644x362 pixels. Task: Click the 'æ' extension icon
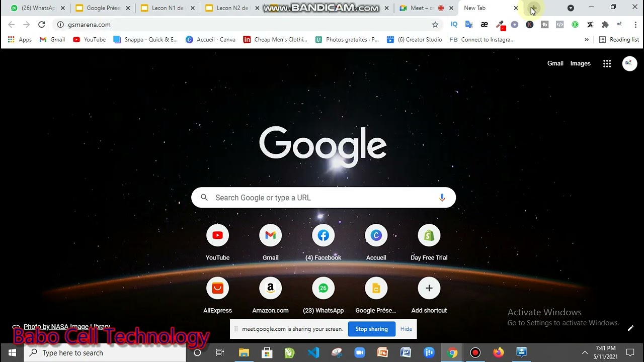click(x=484, y=24)
